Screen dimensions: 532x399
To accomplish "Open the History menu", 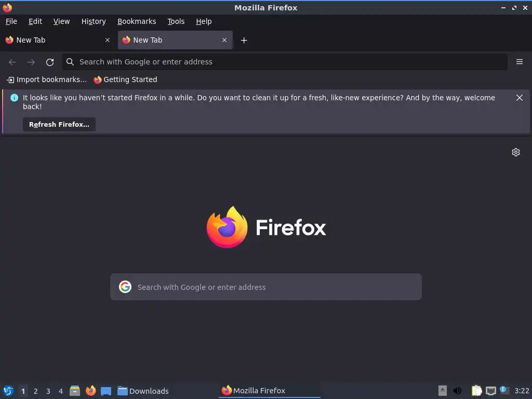I will pos(94,21).
